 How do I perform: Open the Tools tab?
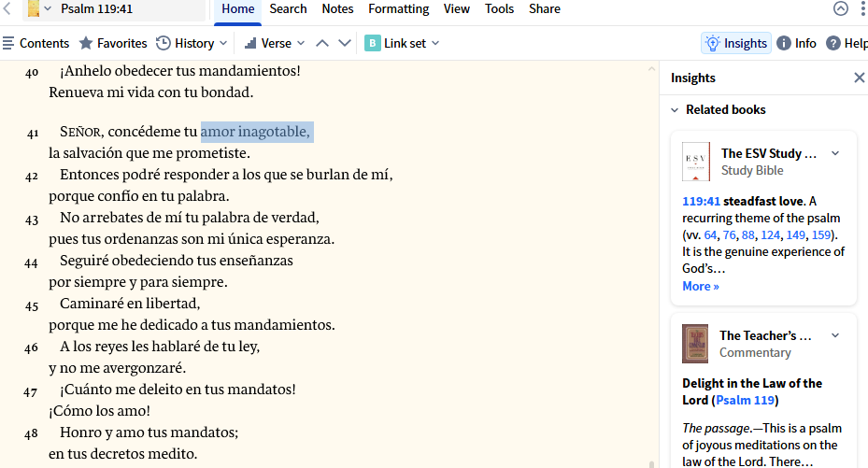[499, 8]
